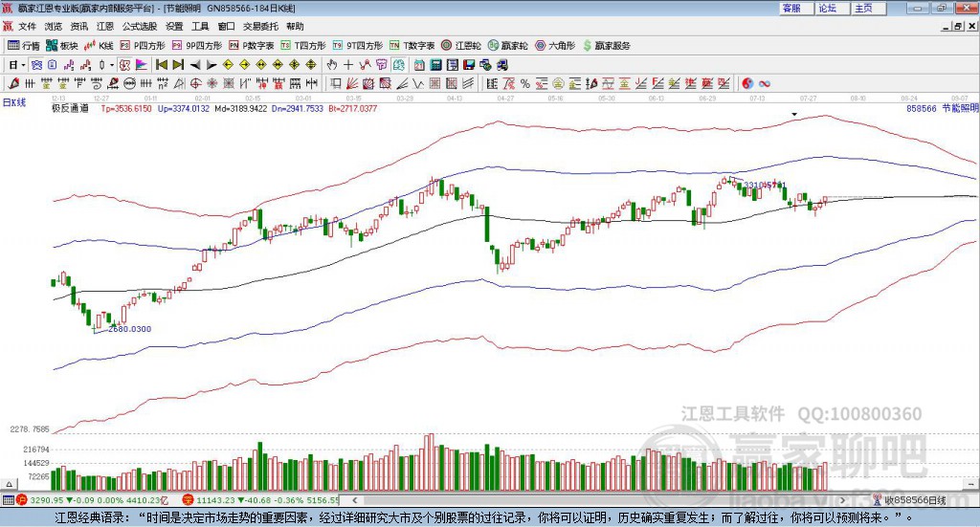The height and width of the screenshot is (527, 980).
Task: Open the 六角形 hexagon tool
Action: [555, 46]
